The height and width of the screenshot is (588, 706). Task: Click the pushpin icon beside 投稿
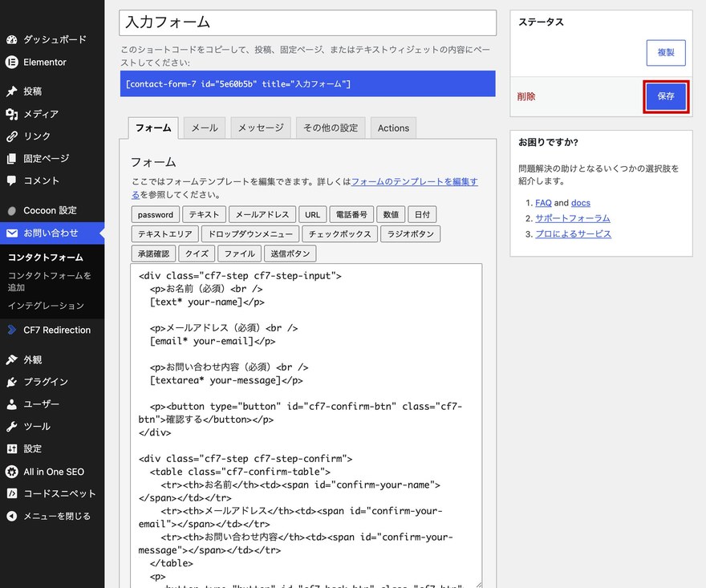12,91
